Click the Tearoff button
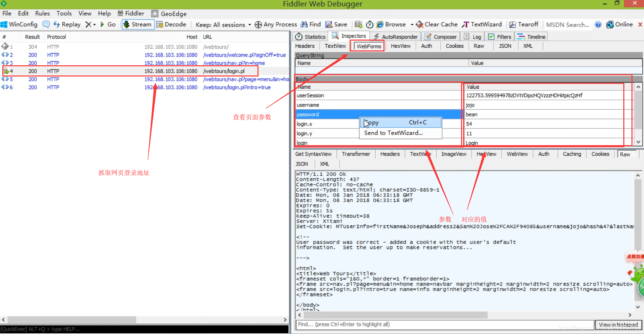 click(x=524, y=24)
